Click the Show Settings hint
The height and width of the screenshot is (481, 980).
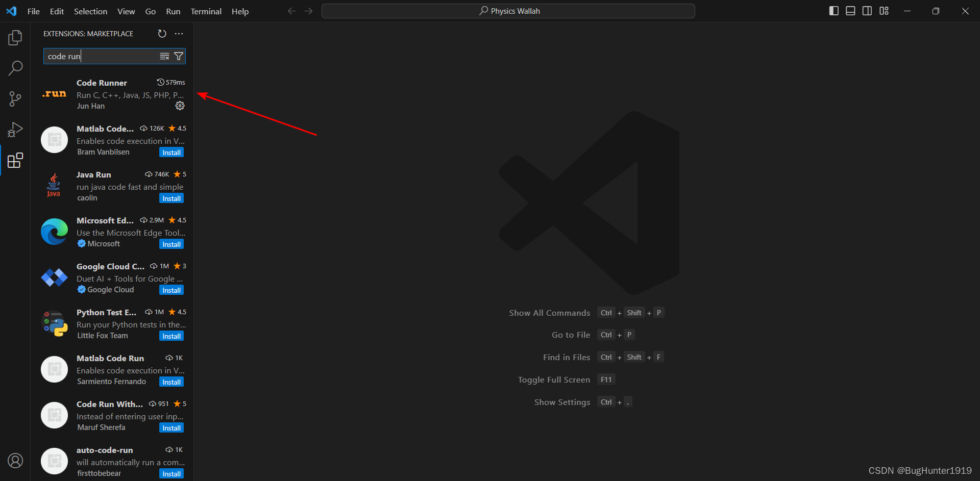(562, 402)
